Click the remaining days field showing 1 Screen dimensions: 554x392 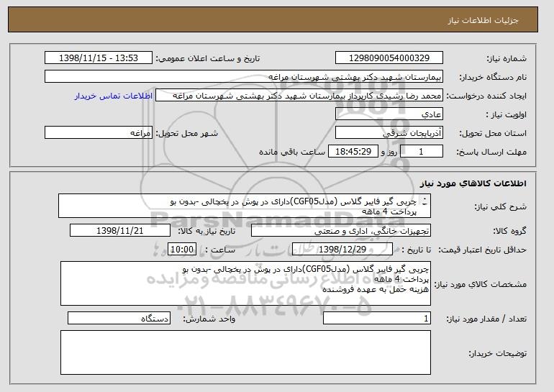tap(421, 152)
